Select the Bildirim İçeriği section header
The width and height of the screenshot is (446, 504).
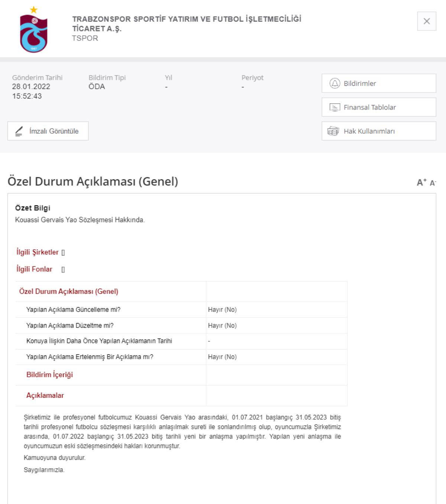pyautogui.click(x=49, y=375)
